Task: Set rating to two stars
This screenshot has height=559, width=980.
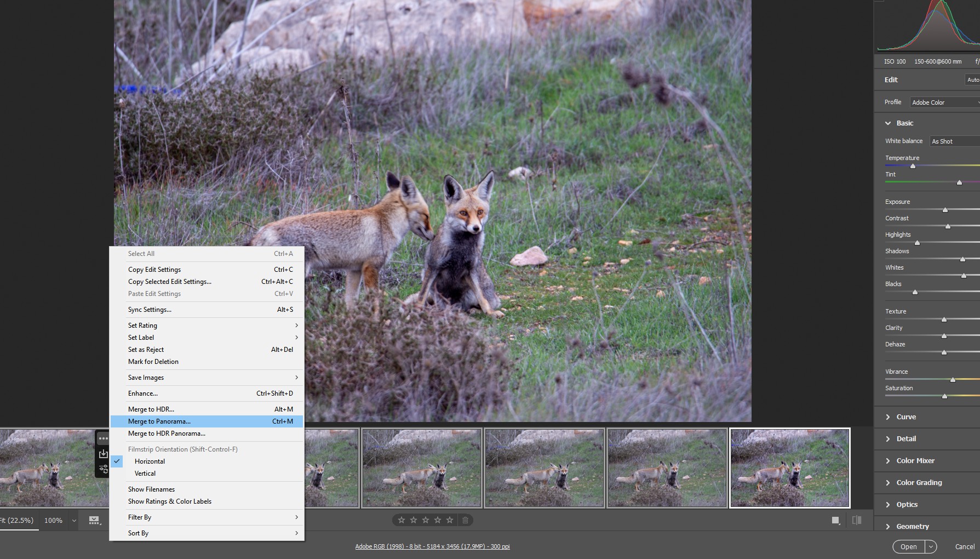Action: pyautogui.click(x=414, y=520)
